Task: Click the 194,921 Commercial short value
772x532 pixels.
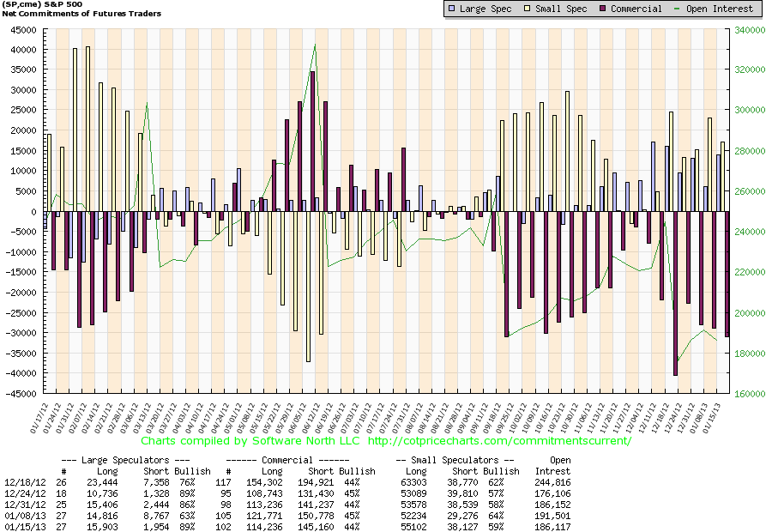Action: pos(316,483)
